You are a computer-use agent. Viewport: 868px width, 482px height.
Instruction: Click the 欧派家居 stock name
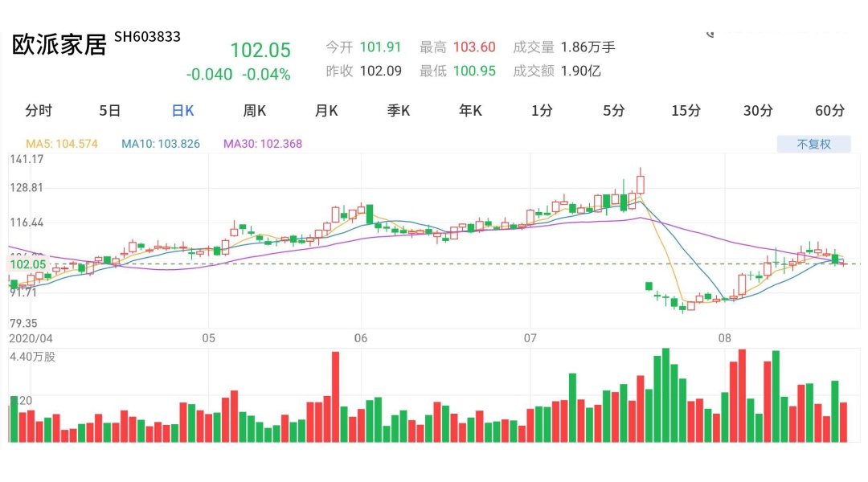pos(59,45)
